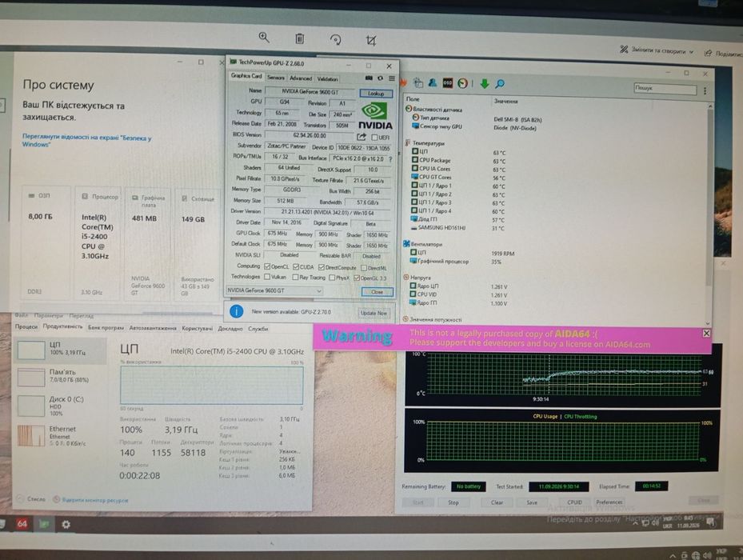
Task: Click the AIDA64 green download arrow
Action: coord(485,84)
